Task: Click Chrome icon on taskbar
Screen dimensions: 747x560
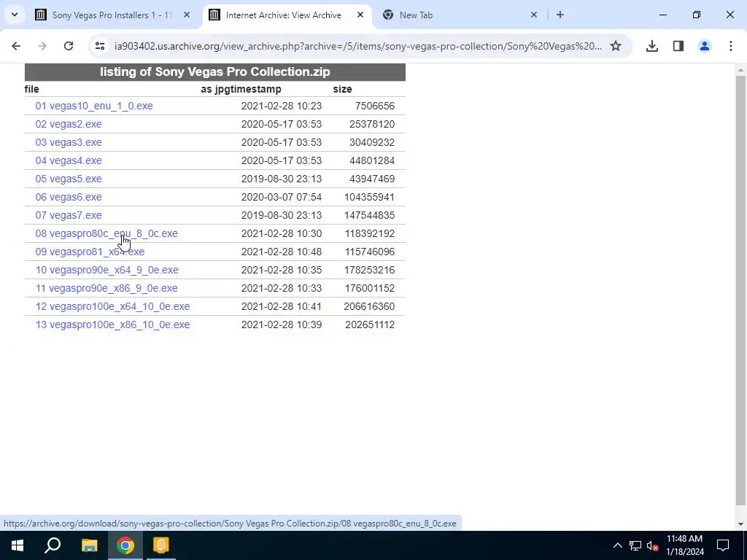Action: click(x=125, y=545)
